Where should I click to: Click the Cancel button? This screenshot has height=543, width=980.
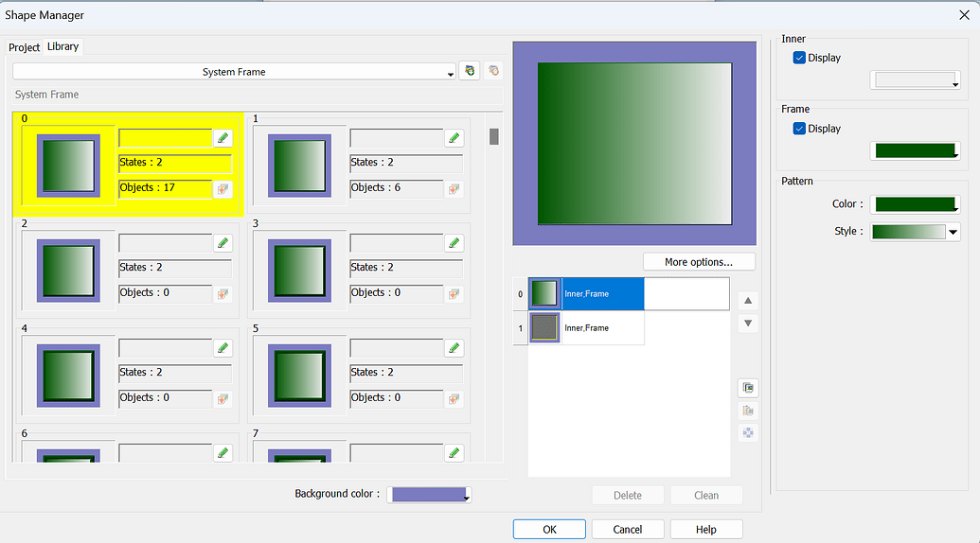[628, 529]
